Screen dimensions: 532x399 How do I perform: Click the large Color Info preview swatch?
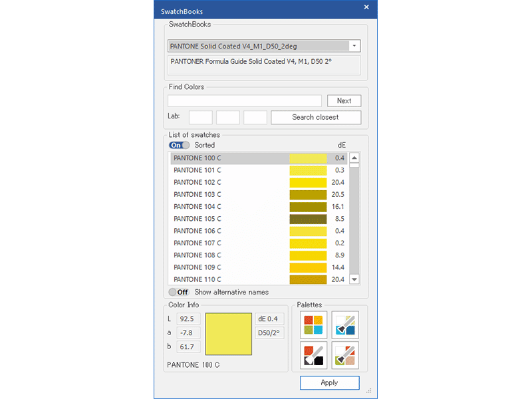coord(229,334)
